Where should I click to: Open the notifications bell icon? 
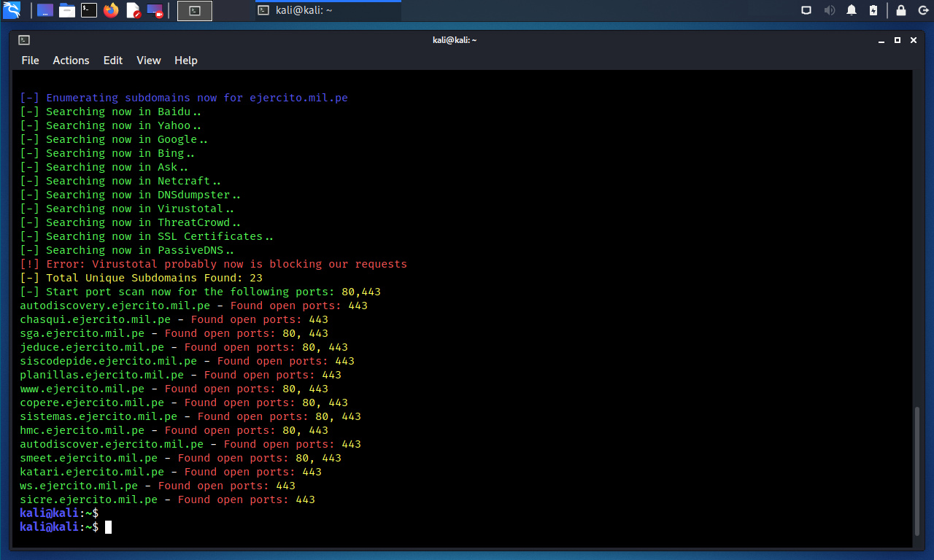(x=852, y=10)
